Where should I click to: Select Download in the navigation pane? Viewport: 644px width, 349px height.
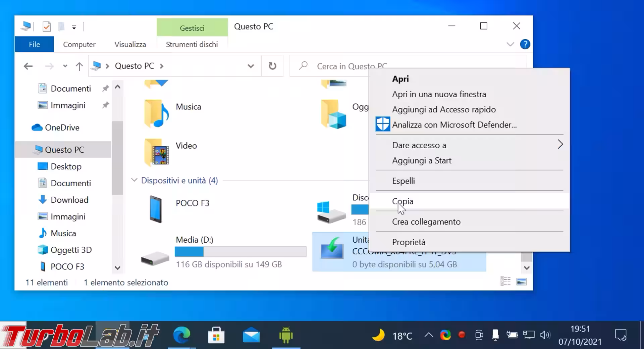tap(69, 200)
